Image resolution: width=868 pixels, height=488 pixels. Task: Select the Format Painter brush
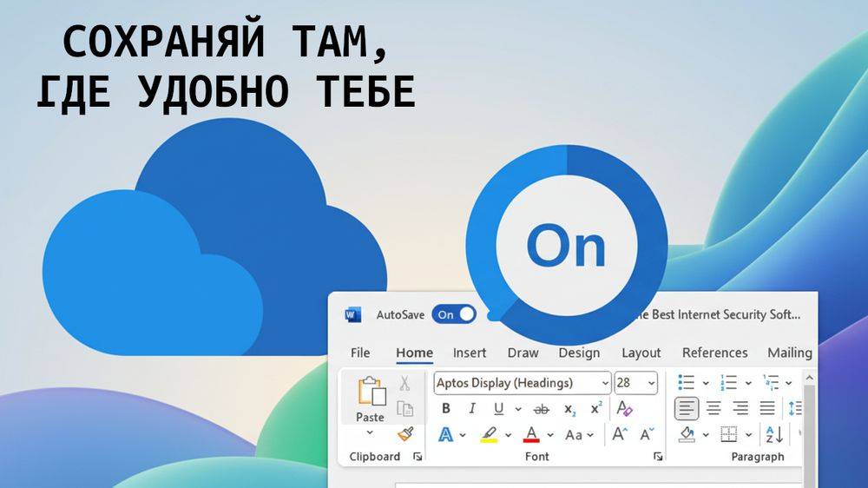click(405, 434)
